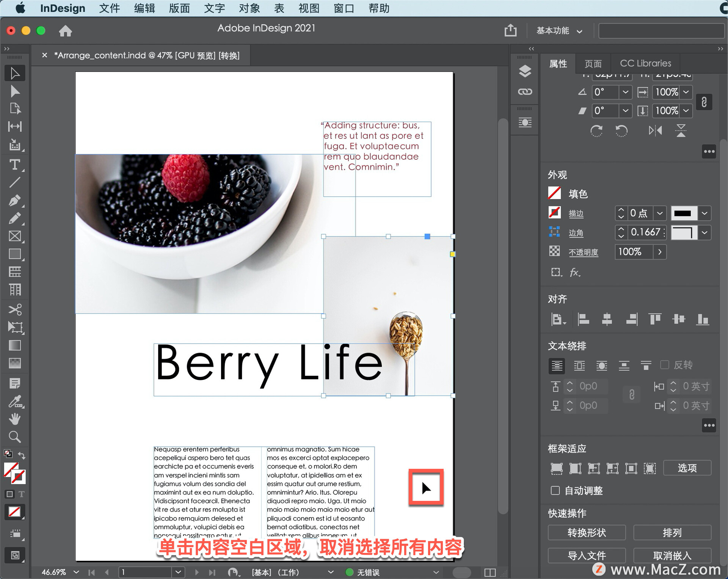Click the 选项 frame fitting button
The width and height of the screenshot is (728, 579).
[x=687, y=468]
